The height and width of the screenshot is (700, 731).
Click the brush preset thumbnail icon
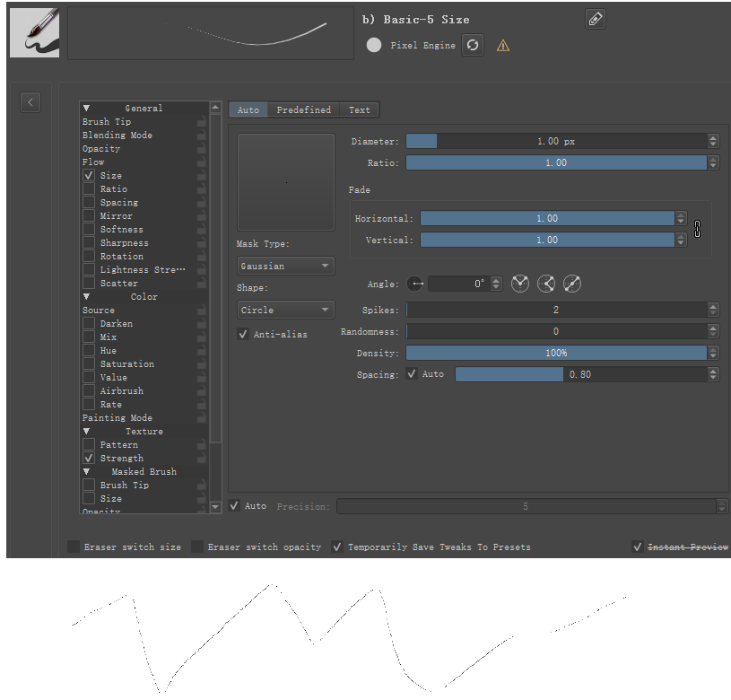pyautogui.click(x=34, y=32)
